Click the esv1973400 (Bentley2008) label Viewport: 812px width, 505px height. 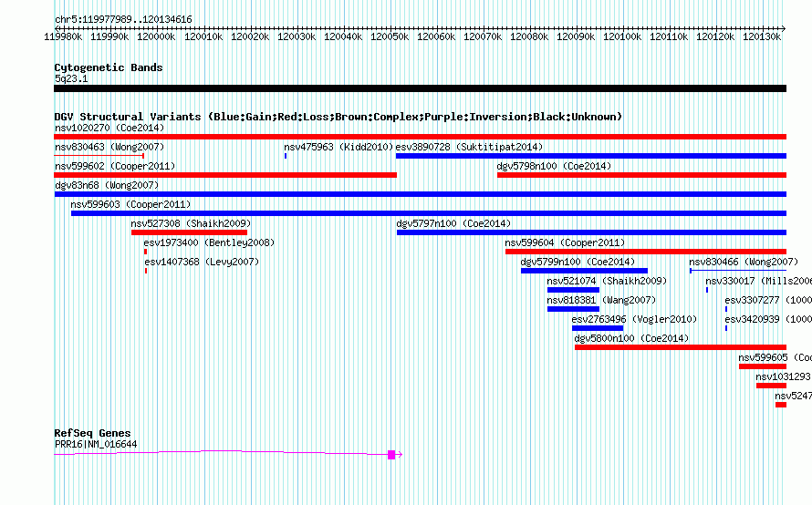pos(209,242)
